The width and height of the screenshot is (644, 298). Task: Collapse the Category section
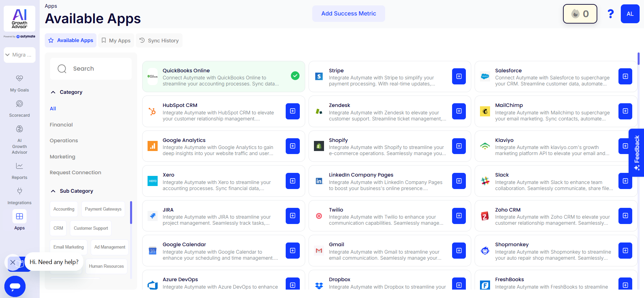click(x=53, y=92)
